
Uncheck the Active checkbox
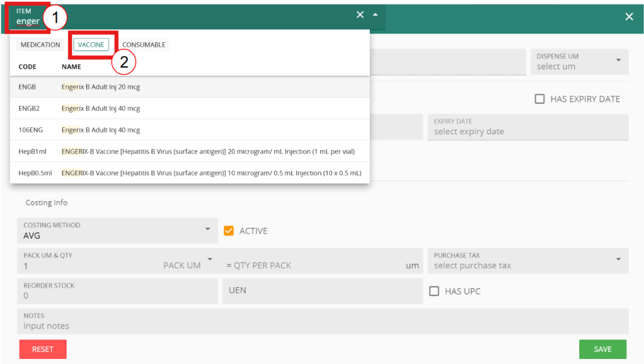click(x=229, y=231)
